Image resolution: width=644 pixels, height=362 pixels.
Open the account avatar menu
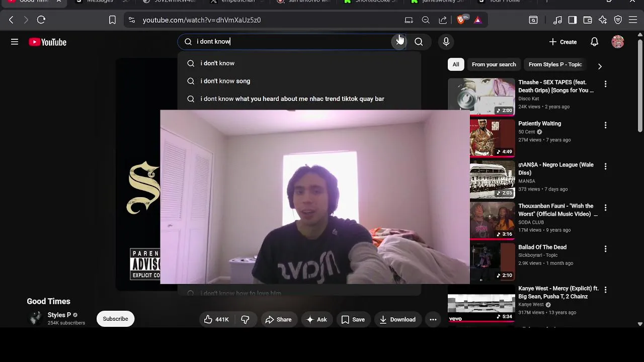pos(618,42)
